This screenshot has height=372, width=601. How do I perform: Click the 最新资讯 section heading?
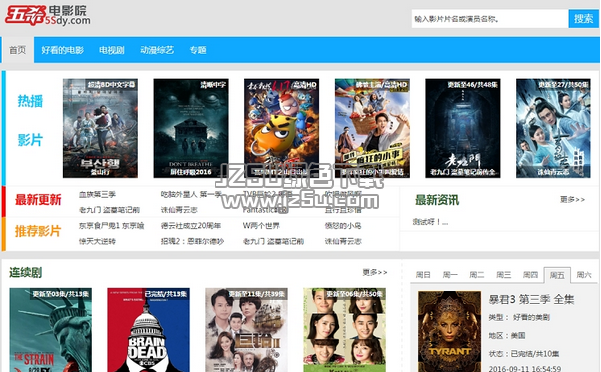(437, 200)
